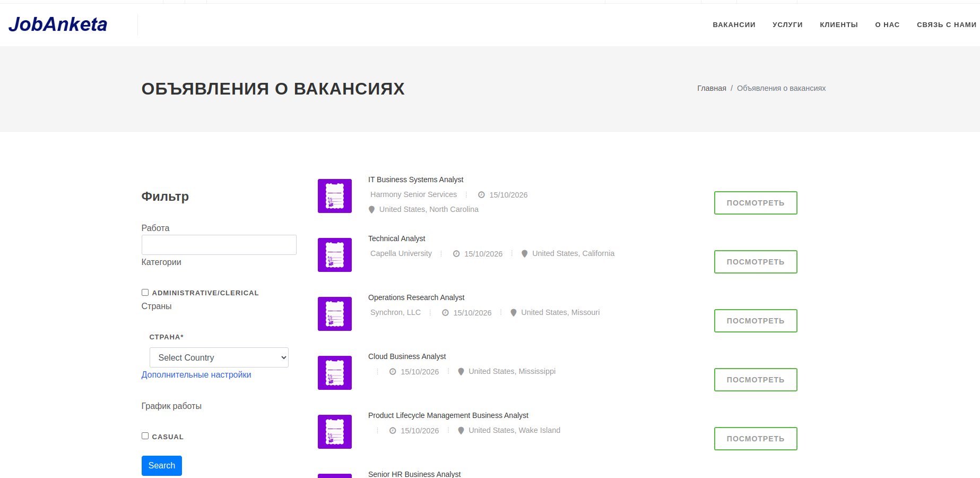The height and width of the screenshot is (478, 980).
Task: Click United States, California location text
Action: click(573, 253)
